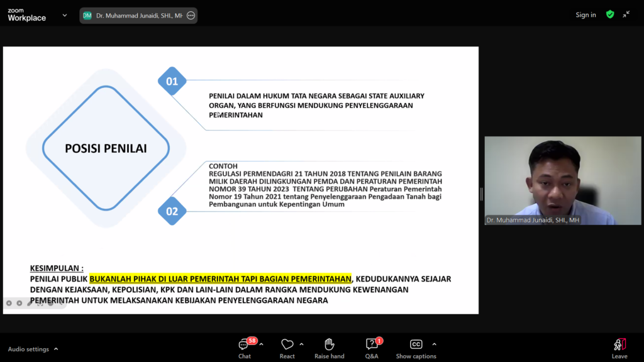Select Dr. Muhammad Junaidi speaker tab
The width and height of the screenshot is (644, 362).
(x=133, y=16)
